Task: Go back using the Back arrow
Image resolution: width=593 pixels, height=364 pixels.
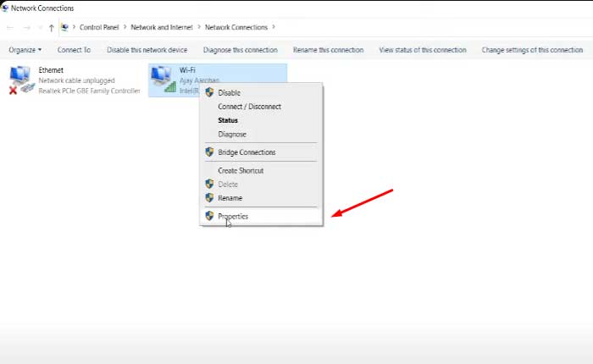Action: (x=9, y=28)
